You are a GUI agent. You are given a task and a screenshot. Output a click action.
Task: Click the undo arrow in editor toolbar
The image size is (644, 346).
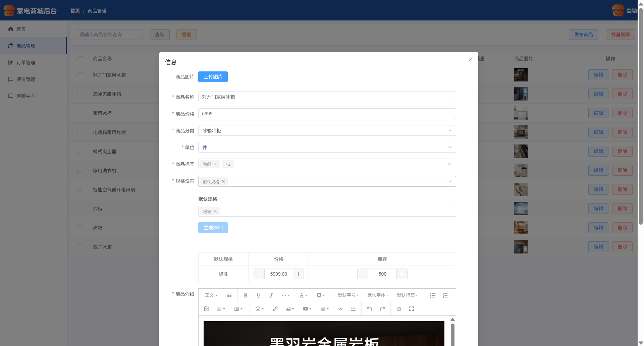(369, 309)
